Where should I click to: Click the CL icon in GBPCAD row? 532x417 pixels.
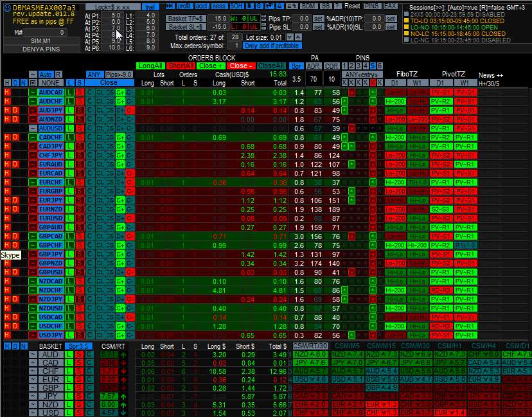coord(100,236)
